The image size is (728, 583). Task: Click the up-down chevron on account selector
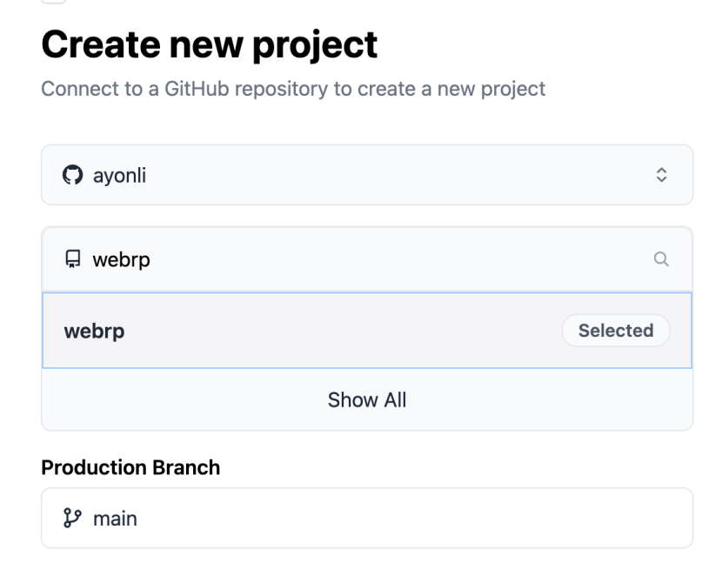point(661,174)
